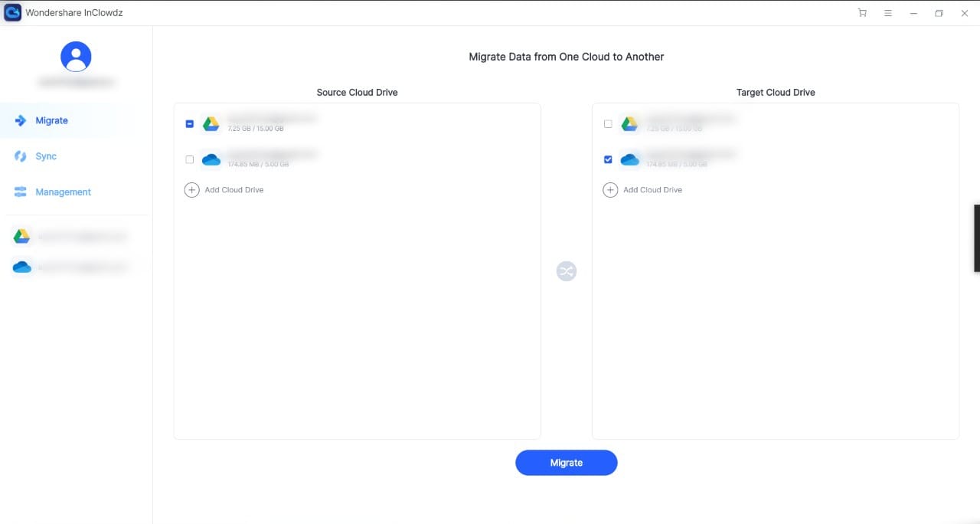Select the Migrate tab in sidebar
Image resolution: width=980 pixels, height=524 pixels.
coord(51,120)
